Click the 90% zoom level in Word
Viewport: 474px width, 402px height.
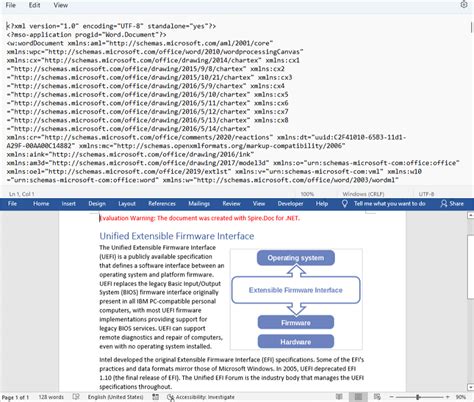[461, 397]
